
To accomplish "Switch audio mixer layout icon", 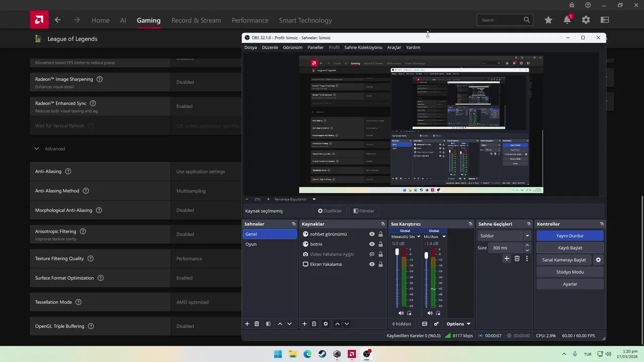I will [425, 324].
